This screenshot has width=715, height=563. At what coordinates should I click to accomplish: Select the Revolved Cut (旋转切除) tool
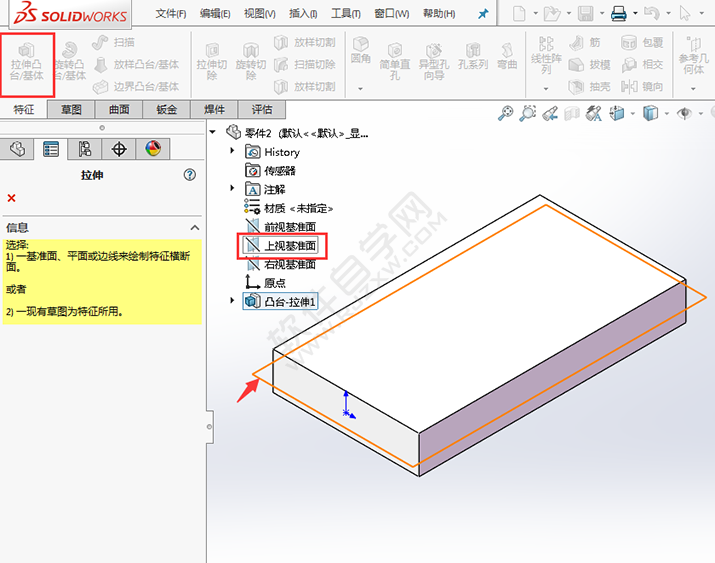[251, 62]
